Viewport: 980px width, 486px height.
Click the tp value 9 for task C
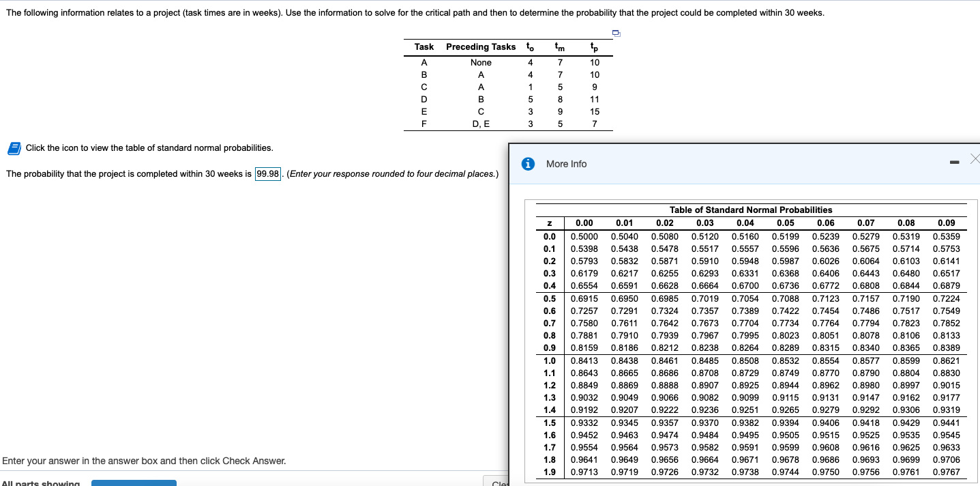click(x=595, y=87)
